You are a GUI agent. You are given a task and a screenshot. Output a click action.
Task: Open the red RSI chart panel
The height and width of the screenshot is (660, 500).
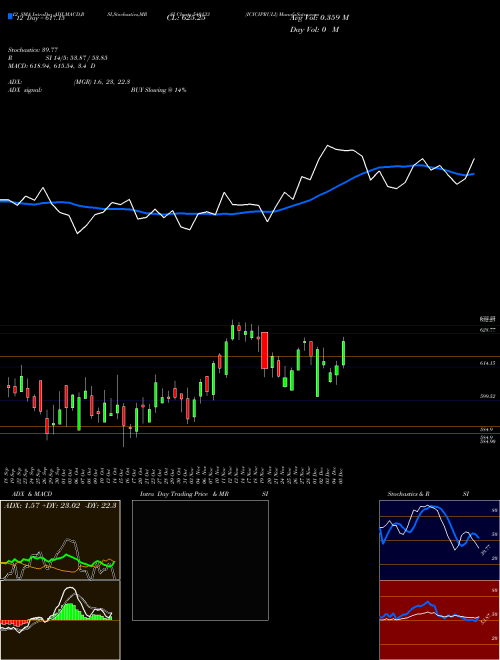[x=439, y=620]
